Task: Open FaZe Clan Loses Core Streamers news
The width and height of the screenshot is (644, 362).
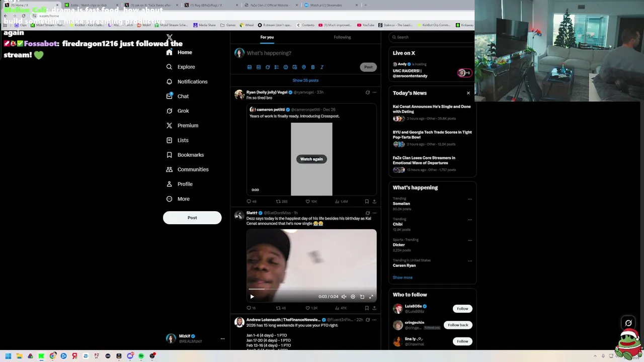Action: 432,164
